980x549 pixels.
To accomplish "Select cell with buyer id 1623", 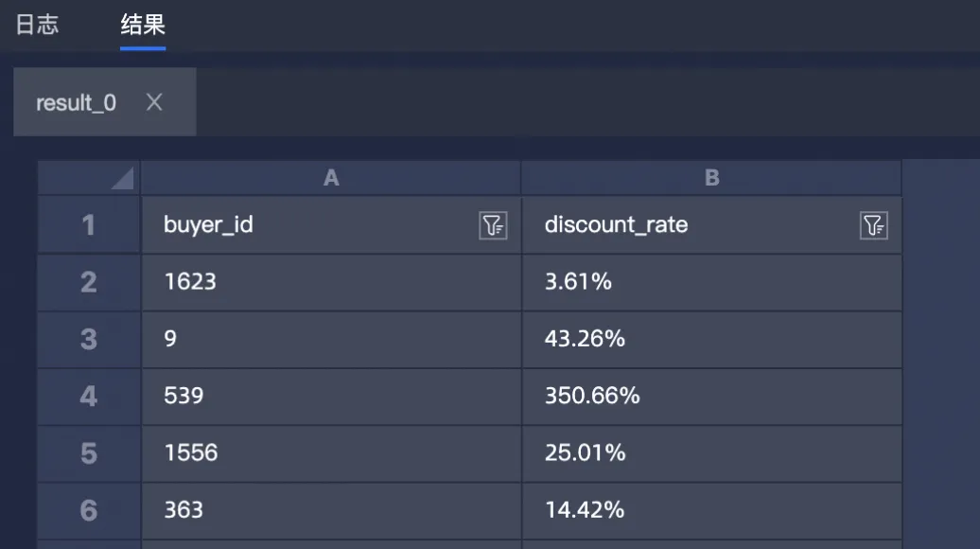I will coord(331,282).
